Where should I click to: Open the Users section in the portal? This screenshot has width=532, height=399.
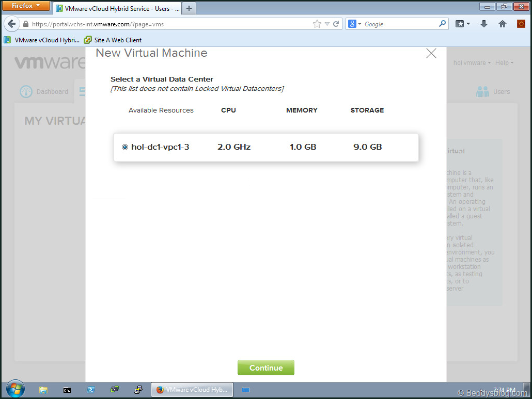tap(493, 91)
